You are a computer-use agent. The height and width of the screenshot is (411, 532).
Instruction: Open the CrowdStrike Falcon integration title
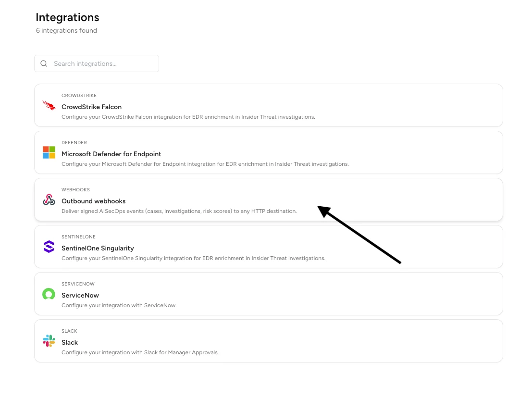[x=92, y=107]
